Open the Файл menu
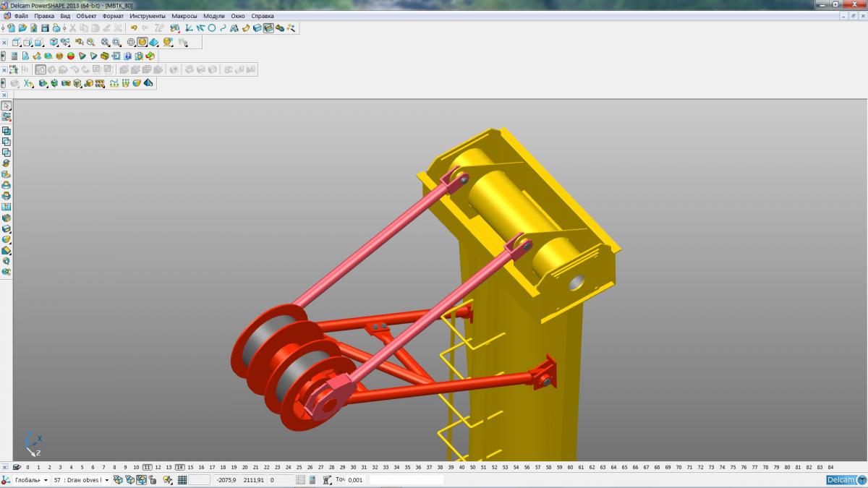This screenshot has height=488, width=868. coord(21,16)
